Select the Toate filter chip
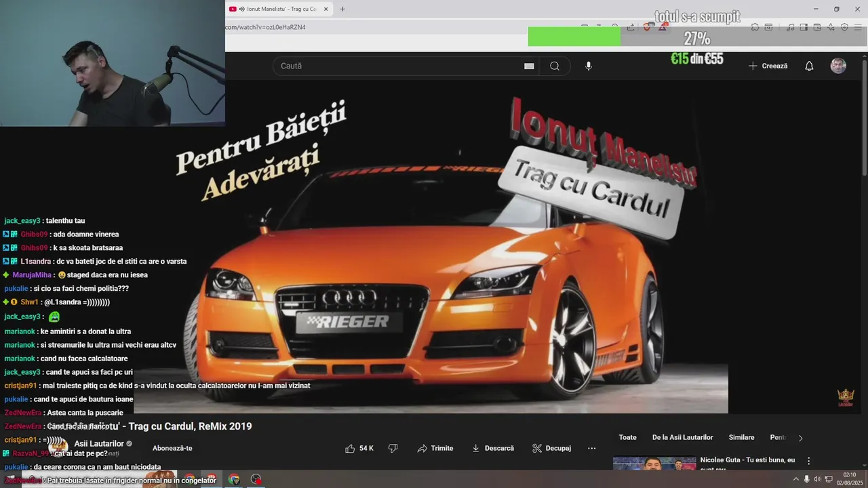Viewport: 868px width, 488px height. (x=628, y=438)
